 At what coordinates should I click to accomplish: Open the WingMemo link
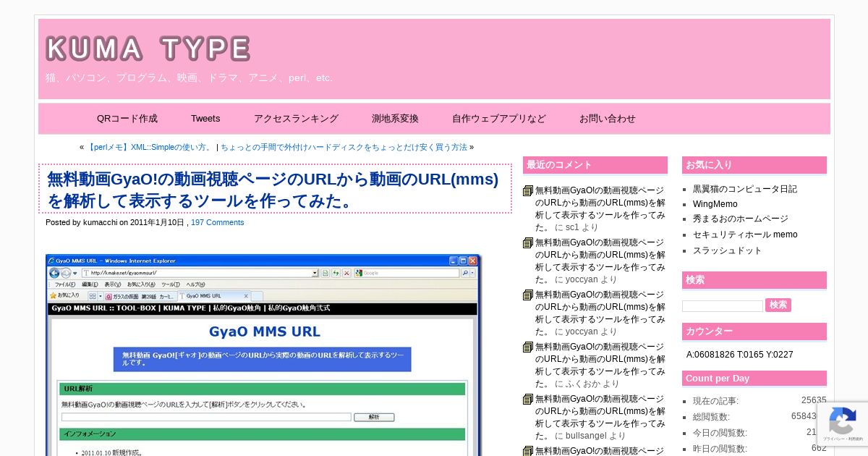pyautogui.click(x=715, y=204)
